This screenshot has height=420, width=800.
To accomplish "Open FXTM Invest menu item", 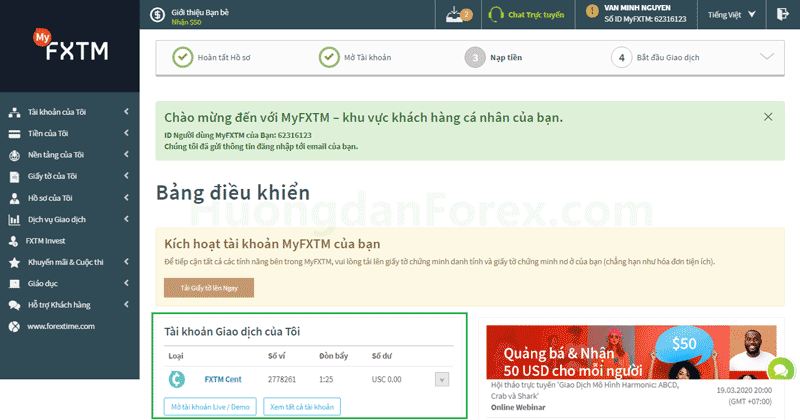I will click(45, 241).
